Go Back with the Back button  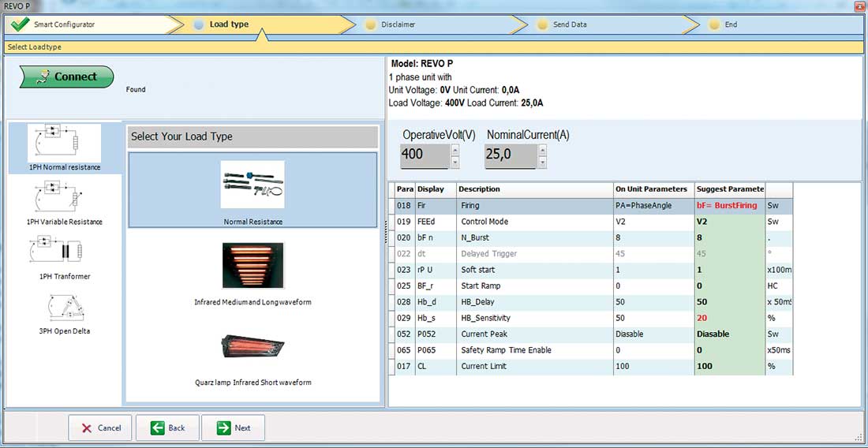(x=167, y=427)
